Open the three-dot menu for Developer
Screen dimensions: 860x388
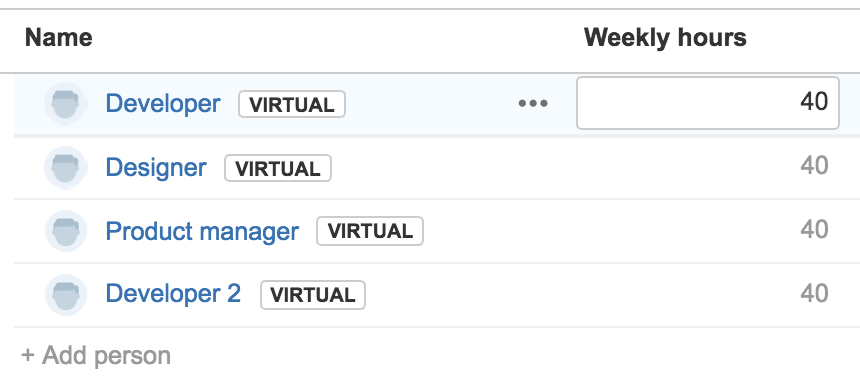click(533, 103)
